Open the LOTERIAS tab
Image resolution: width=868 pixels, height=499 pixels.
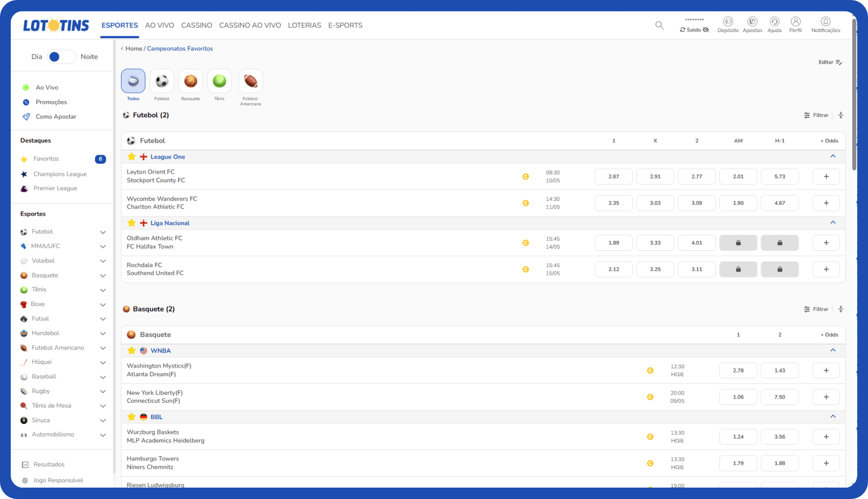[x=304, y=25]
